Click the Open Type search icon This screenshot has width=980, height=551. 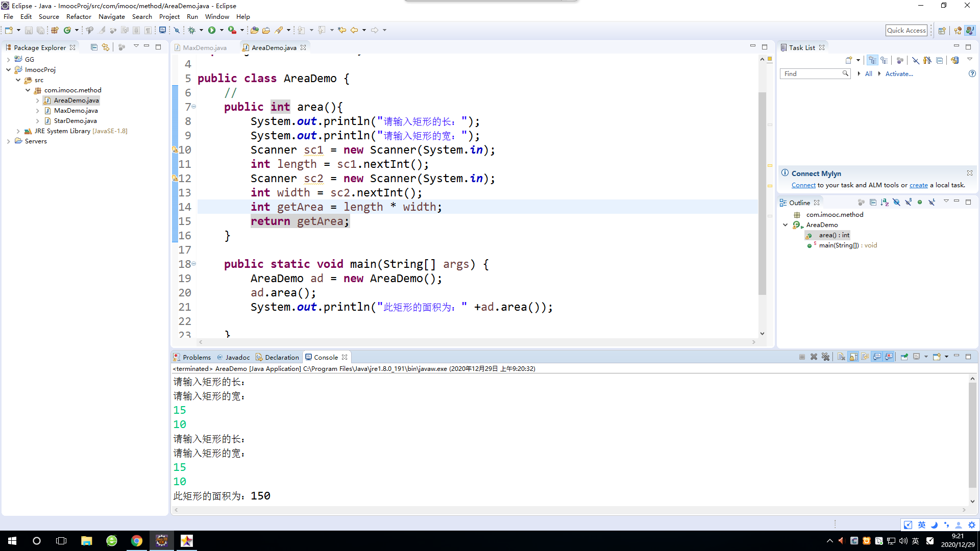click(x=254, y=30)
